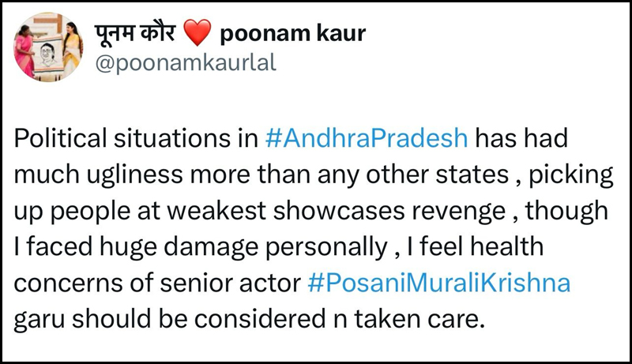Open the bold 'poonam kaur' display name
The width and height of the screenshot is (632, 364).
click(x=292, y=33)
